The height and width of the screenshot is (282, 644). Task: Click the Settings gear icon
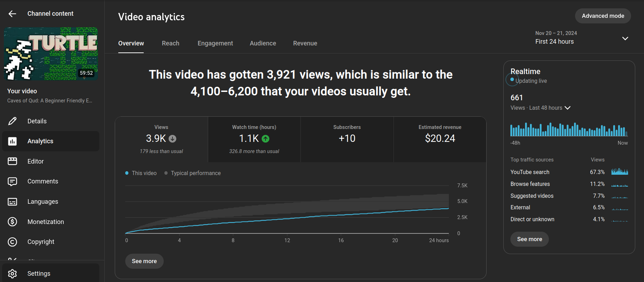pyautogui.click(x=12, y=274)
